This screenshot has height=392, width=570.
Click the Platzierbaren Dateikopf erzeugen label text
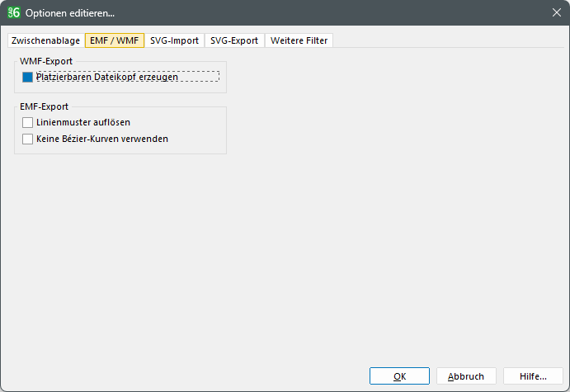pos(107,77)
